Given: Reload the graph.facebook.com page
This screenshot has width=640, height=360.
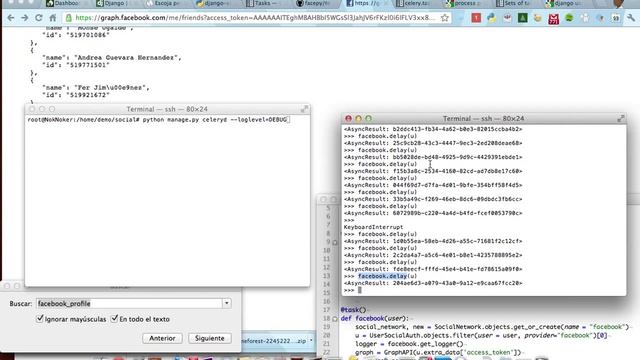Looking at the screenshot, I should click(38, 18).
